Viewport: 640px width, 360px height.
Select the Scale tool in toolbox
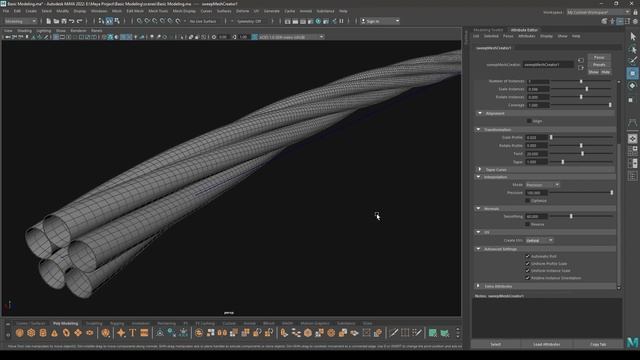pyautogui.click(x=631, y=100)
